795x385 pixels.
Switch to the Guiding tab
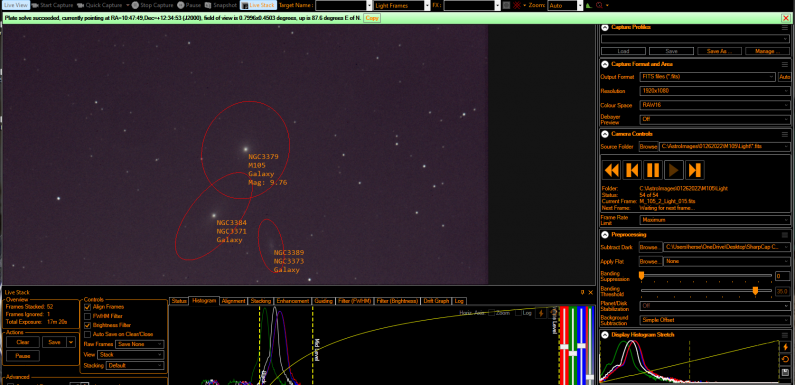[x=323, y=301]
